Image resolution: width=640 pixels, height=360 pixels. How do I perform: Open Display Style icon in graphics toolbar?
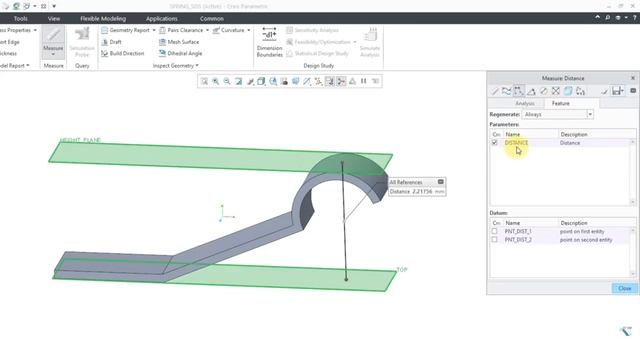[x=261, y=81]
